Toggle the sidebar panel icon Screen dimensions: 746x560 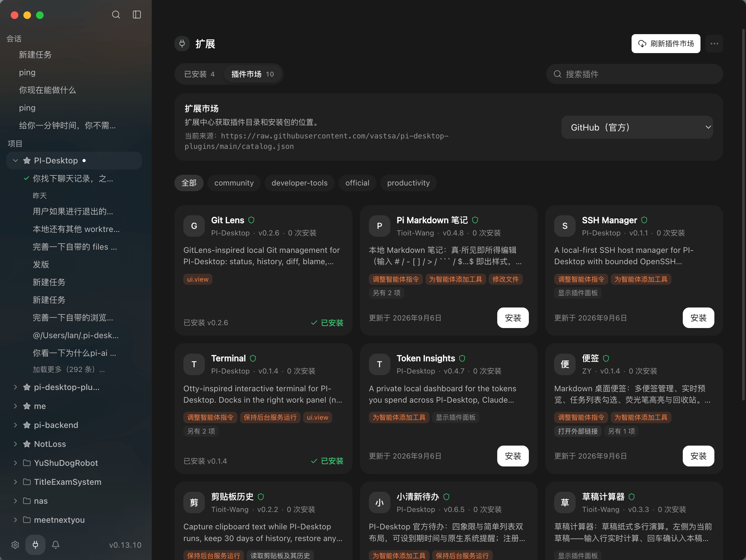[137, 15]
